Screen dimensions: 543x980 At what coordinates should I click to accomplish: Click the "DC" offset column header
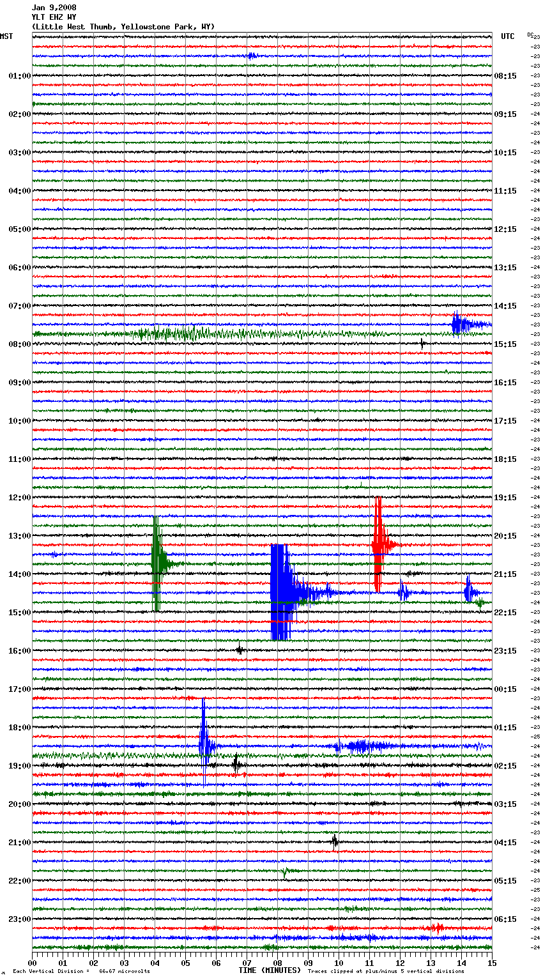click(x=530, y=34)
